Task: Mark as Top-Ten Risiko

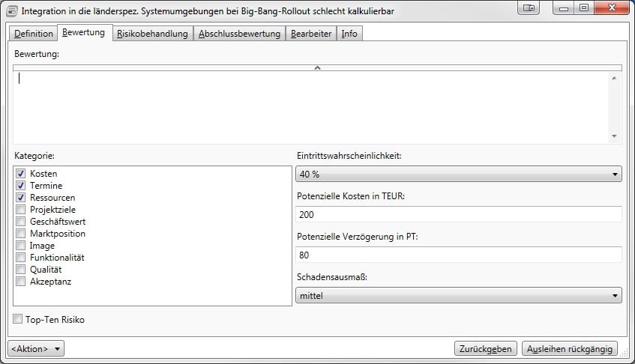Action: pyautogui.click(x=19, y=320)
